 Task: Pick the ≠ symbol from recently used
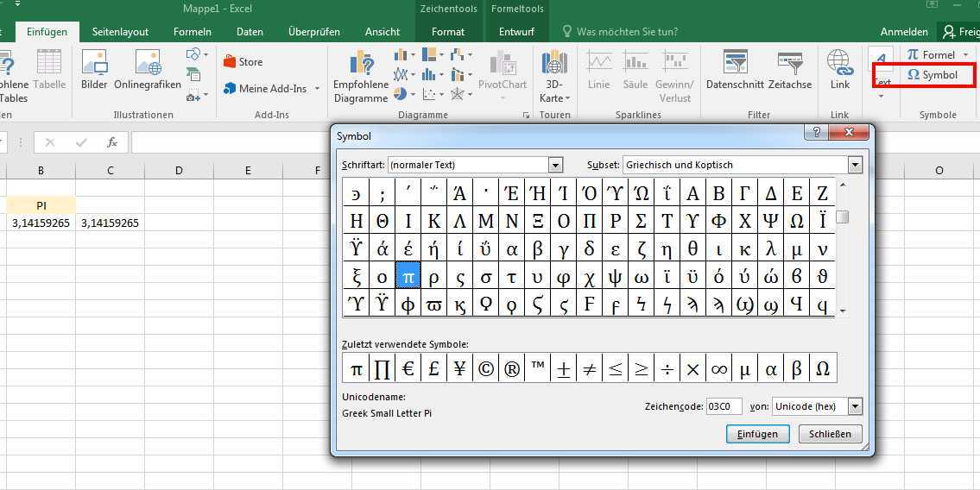pyautogui.click(x=590, y=368)
